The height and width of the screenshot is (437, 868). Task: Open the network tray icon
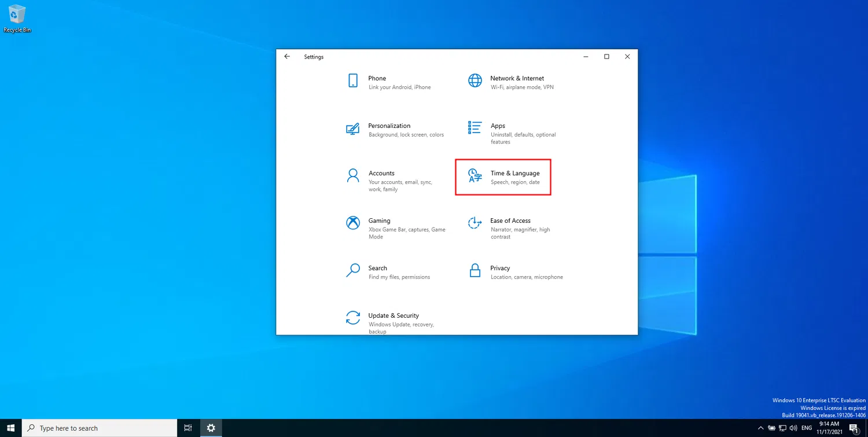click(x=783, y=428)
